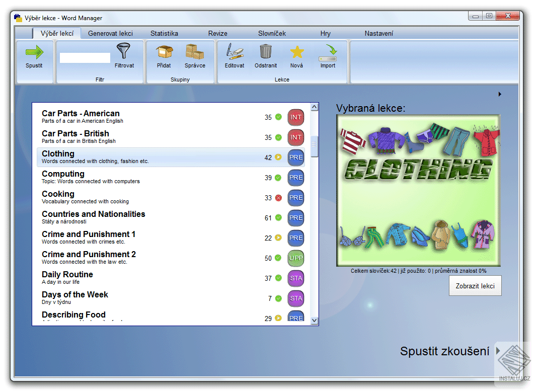Create a lesson with the Nová star icon
The height and width of the screenshot is (392, 540).
coord(297,51)
